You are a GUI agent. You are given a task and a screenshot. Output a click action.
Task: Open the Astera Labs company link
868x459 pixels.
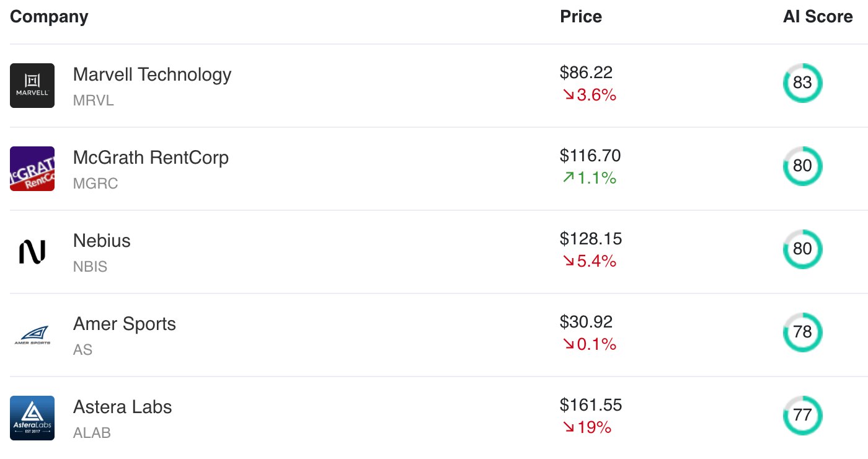tap(122, 407)
